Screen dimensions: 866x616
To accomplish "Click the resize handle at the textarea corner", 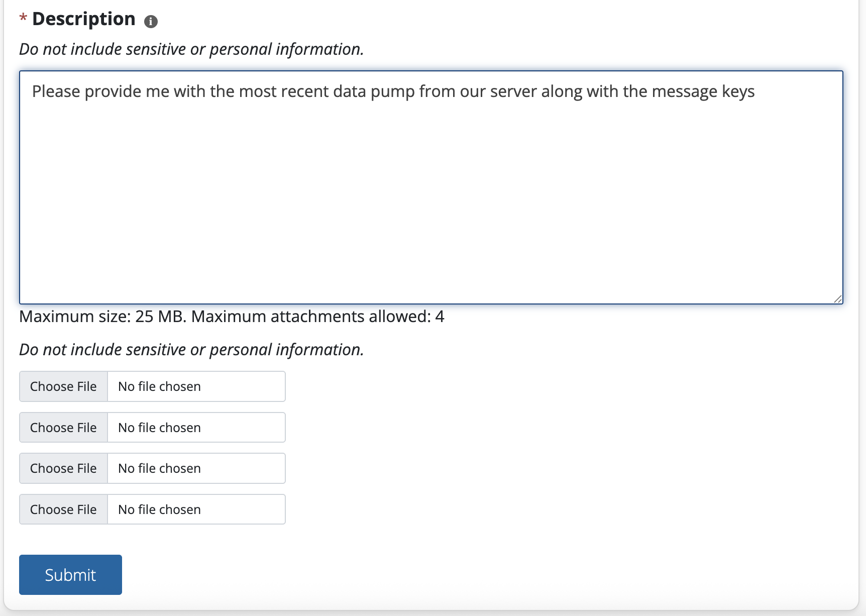I will (836, 298).
